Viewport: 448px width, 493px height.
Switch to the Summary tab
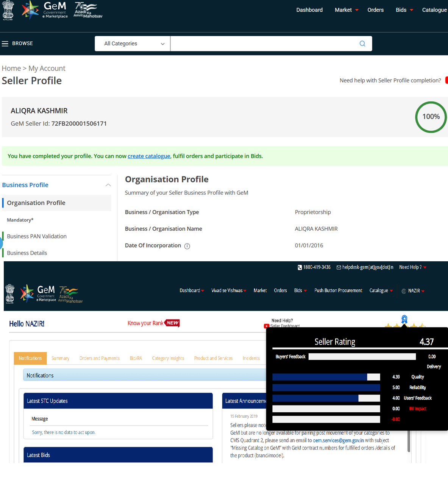coord(60,358)
